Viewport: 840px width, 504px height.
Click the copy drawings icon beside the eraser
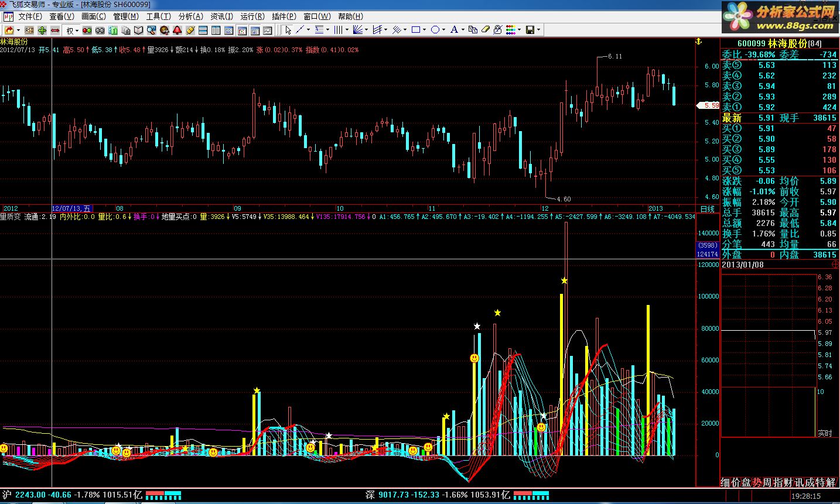[x=473, y=30]
